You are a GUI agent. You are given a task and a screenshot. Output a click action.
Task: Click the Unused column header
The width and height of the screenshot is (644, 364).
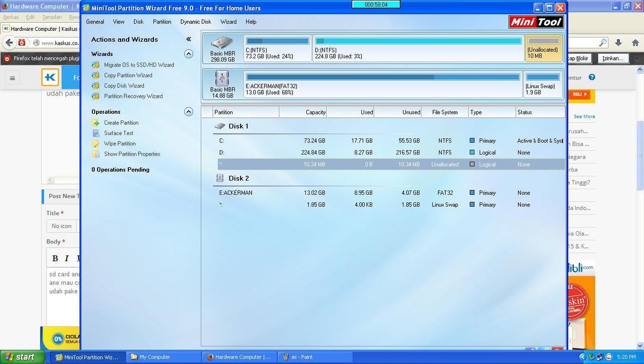397,112
